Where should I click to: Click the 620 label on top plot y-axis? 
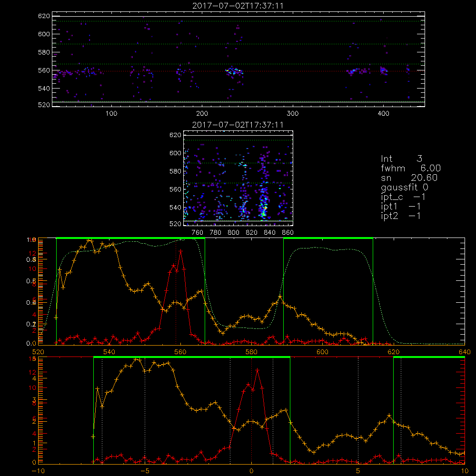click(44, 16)
